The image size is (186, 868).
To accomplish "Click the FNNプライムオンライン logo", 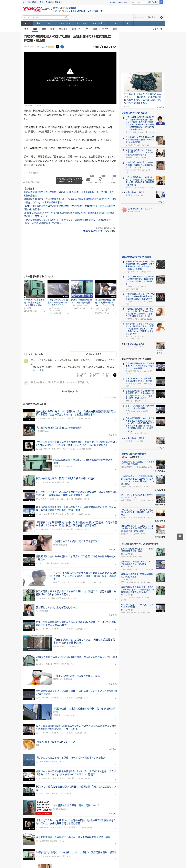I will point(104,47).
